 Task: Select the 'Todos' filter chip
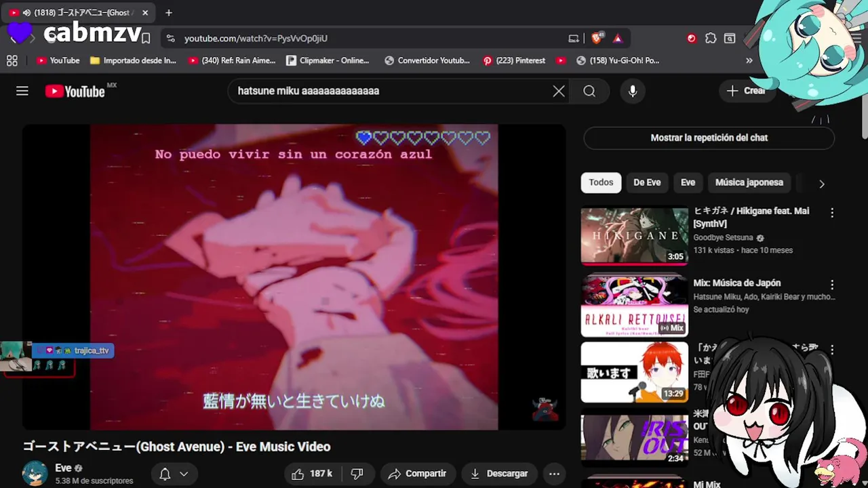(x=601, y=182)
